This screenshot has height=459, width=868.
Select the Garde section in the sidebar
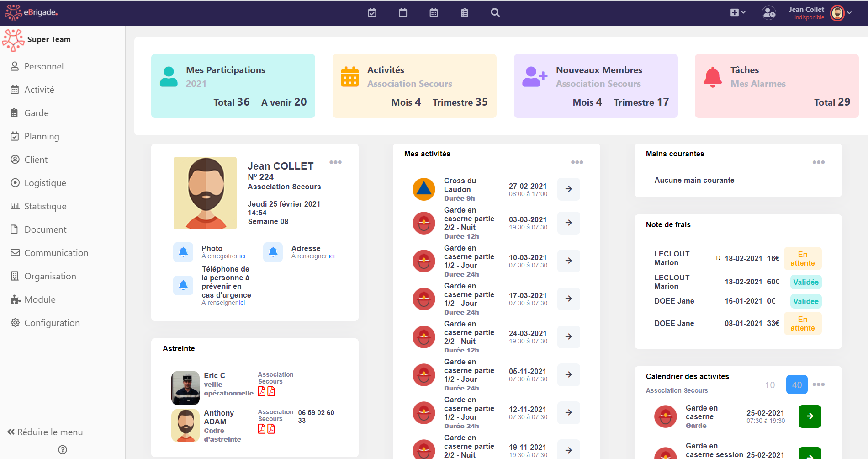click(x=37, y=112)
